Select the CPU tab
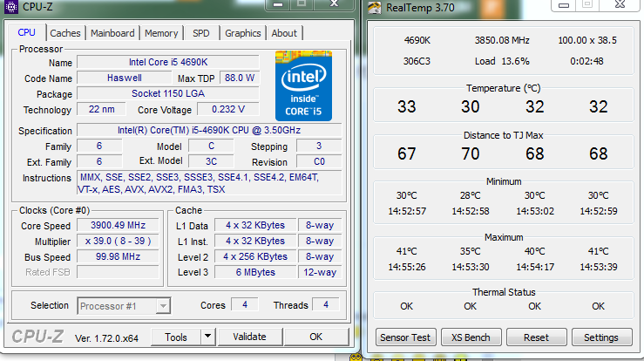This screenshot has height=361, width=644. (27, 32)
